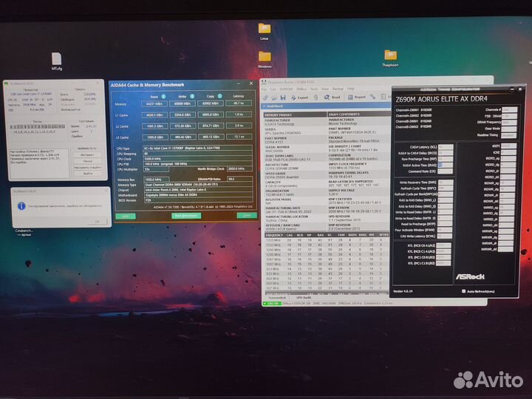This screenshot has height=399, width=532.
Task: Switch to the SPD Audit tab in Thaiphoon
Action: (304, 298)
